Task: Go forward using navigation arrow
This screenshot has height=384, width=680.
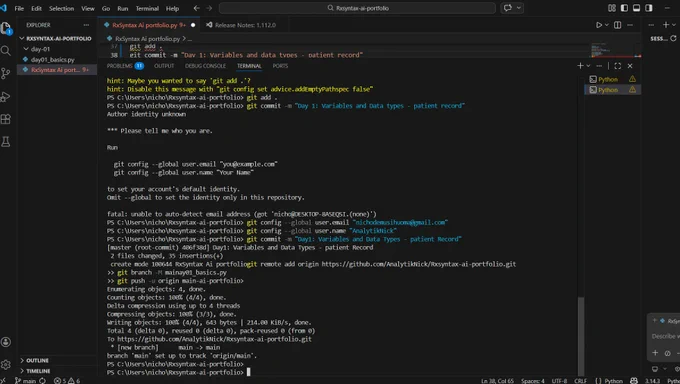Action: [209, 8]
